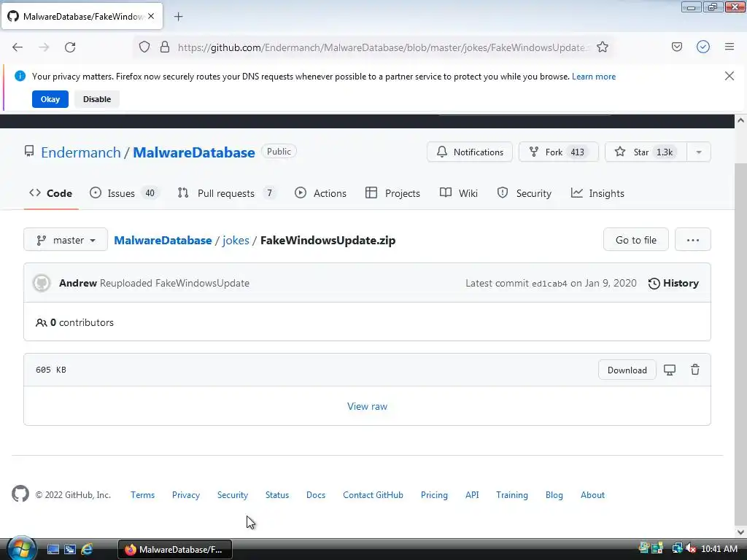Screen dimensions: 747x560
Task: Switch to the Code tab
Action: [51, 192]
